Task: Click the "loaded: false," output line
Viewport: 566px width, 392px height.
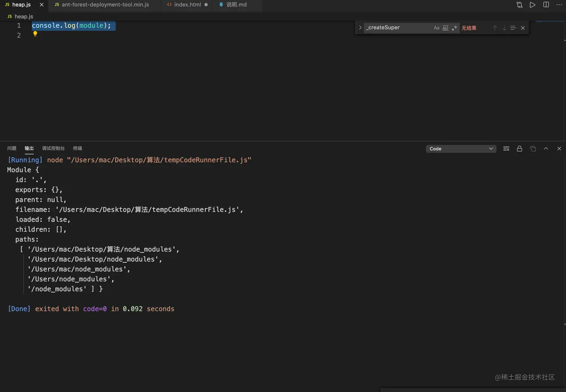Action: (x=43, y=220)
